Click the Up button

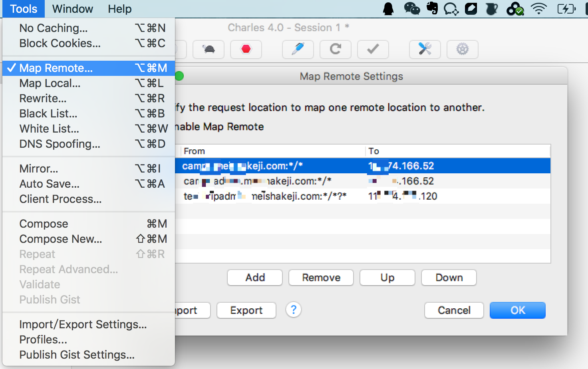(x=387, y=278)
